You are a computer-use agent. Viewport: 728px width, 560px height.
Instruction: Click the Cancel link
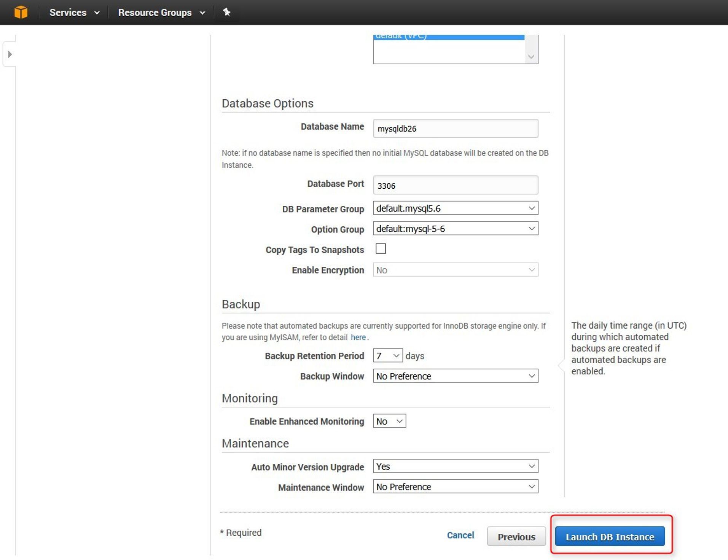(x=460, y=535)
